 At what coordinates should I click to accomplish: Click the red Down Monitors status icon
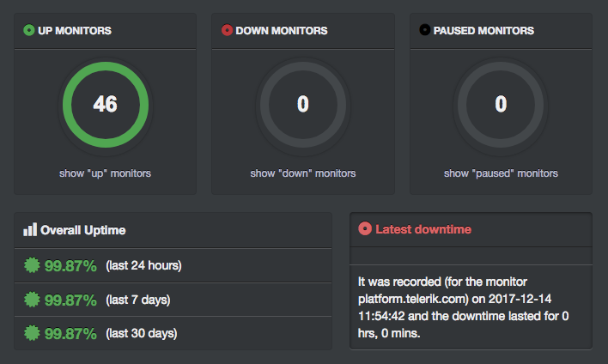coord(227,30)
